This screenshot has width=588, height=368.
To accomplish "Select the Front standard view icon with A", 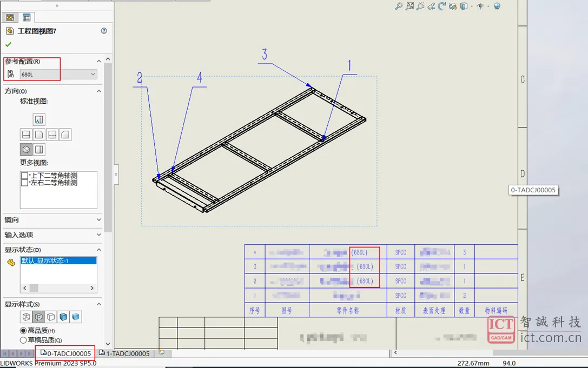I will [x=39, y=119].
